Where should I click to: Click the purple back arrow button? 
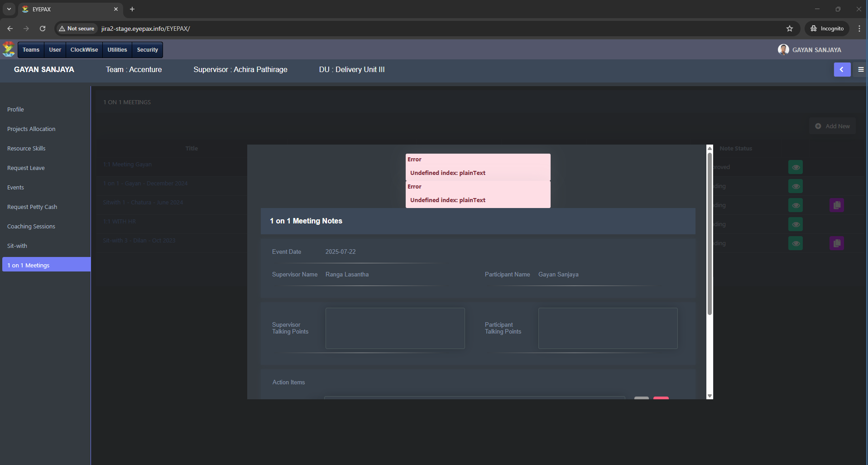tap(842, 69)
